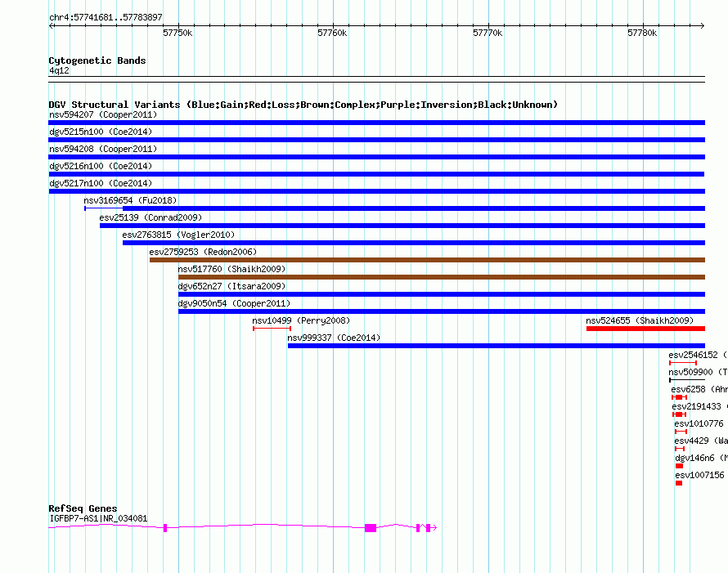
Task: Open the nsv999337 (Coe2014) gain bar
Action: coord(497,346)
